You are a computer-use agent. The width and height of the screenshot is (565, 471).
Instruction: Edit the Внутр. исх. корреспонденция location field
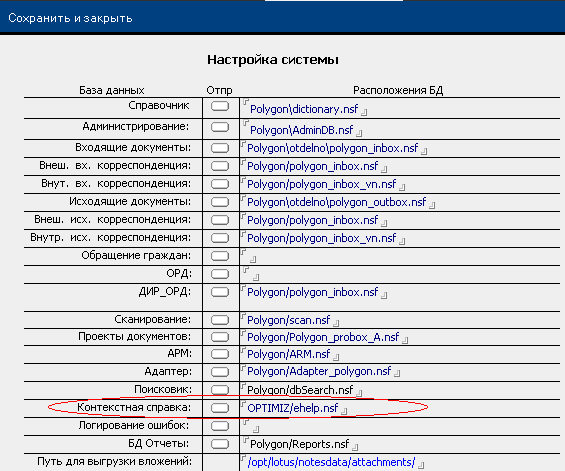[323, 238]
